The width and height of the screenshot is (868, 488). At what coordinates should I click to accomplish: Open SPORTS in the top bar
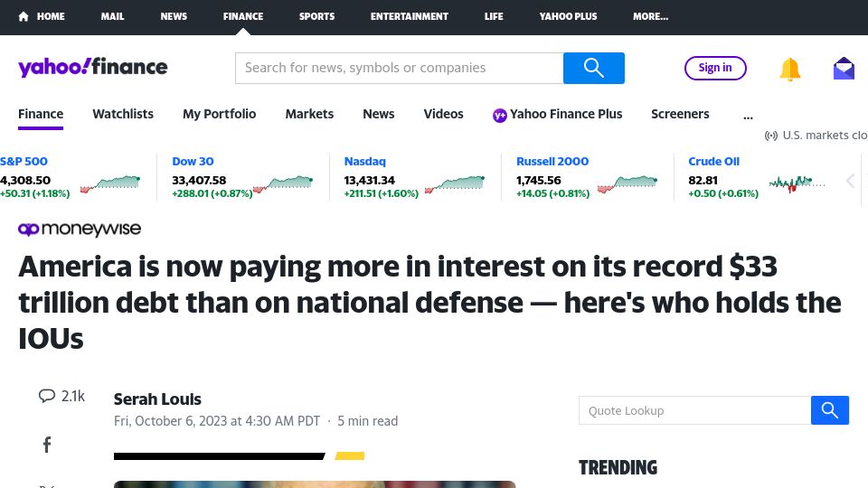[x=316, y=16]
